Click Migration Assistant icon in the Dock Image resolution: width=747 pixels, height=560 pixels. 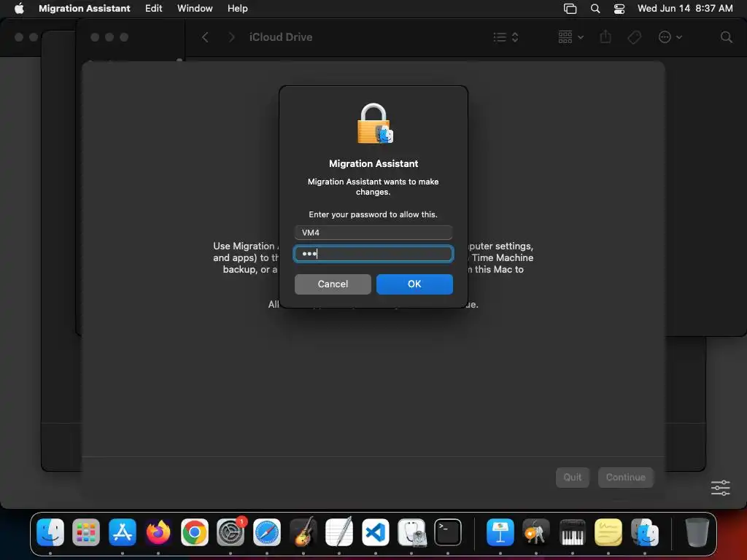click(645, 532)
